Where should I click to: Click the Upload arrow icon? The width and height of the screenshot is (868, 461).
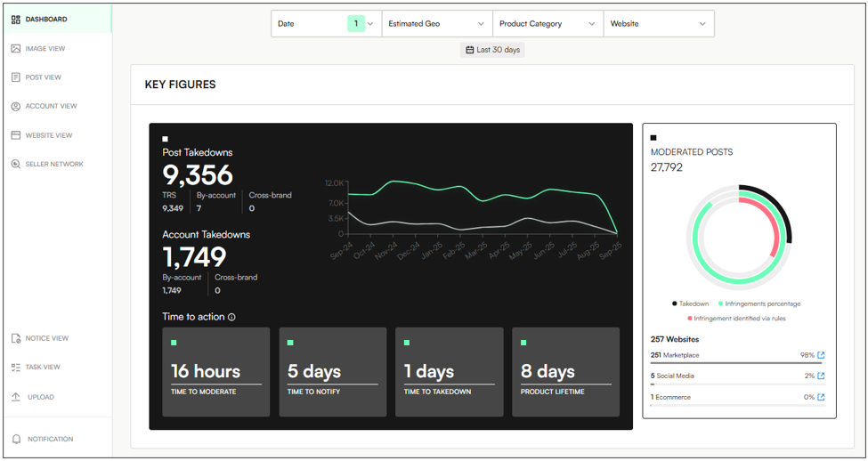point(16,397)
